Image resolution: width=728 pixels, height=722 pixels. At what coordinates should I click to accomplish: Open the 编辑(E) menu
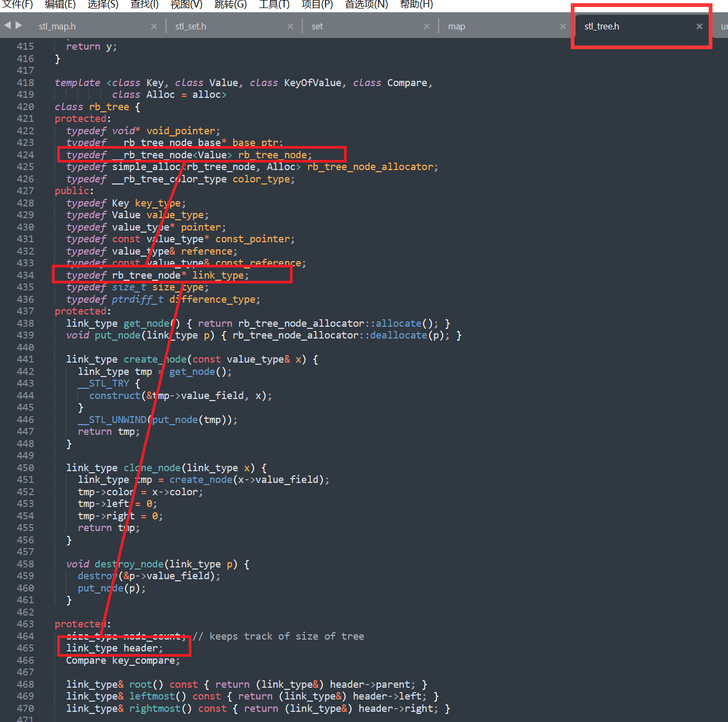point(60,4)
